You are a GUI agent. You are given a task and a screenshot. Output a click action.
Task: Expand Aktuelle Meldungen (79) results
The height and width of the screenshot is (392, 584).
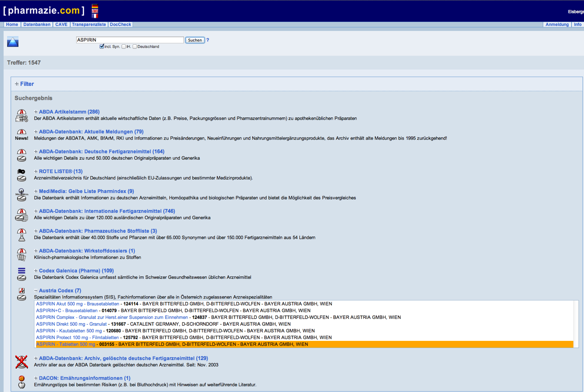89,132
